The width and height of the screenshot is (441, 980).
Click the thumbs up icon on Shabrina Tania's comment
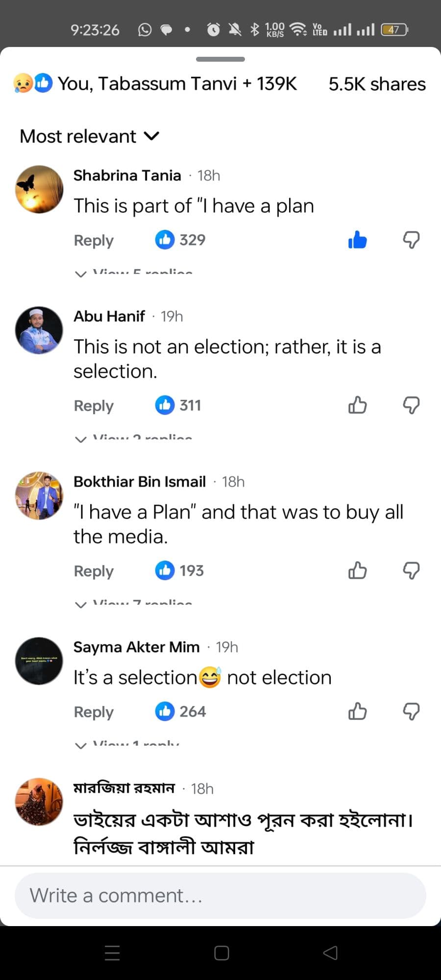[x=357, y=240]
